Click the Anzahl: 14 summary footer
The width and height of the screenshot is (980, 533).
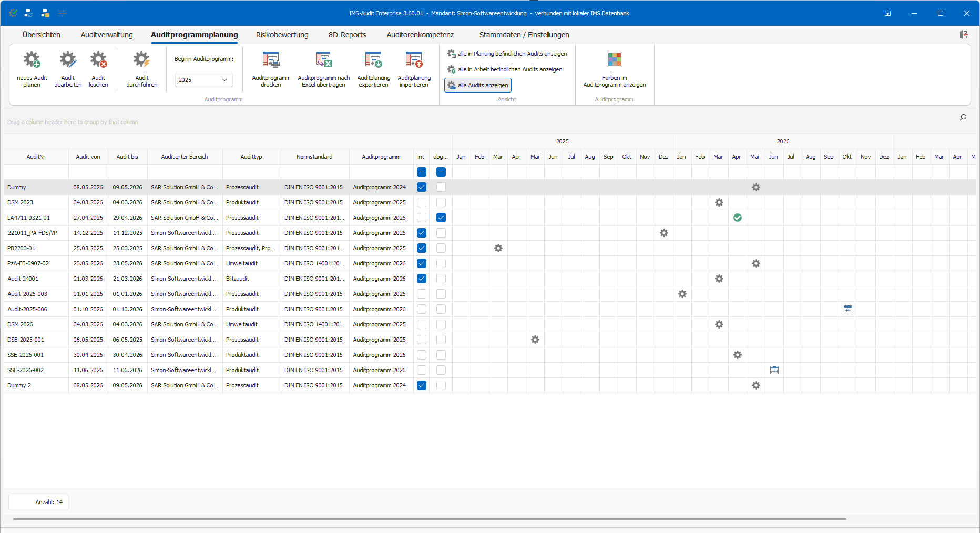click(x=38, y=502)
